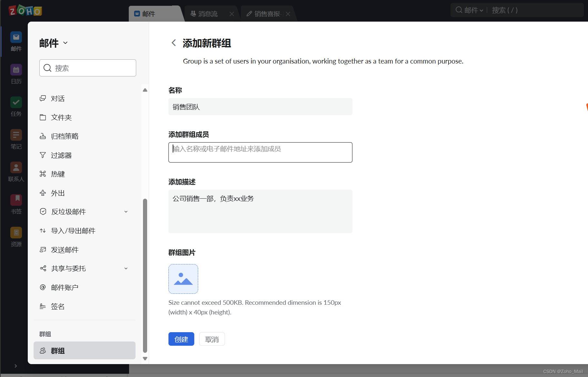The width and height of the screenshot is (588, 377).
Task: Open 签名 signature settings
Action: (85, 306)
